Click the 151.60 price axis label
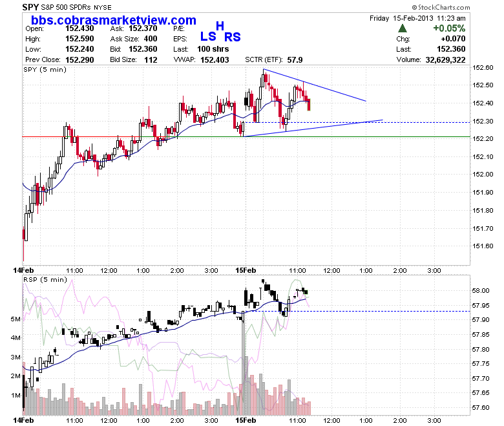The width and height of the screenshot is (504, 426). (483, 246)
